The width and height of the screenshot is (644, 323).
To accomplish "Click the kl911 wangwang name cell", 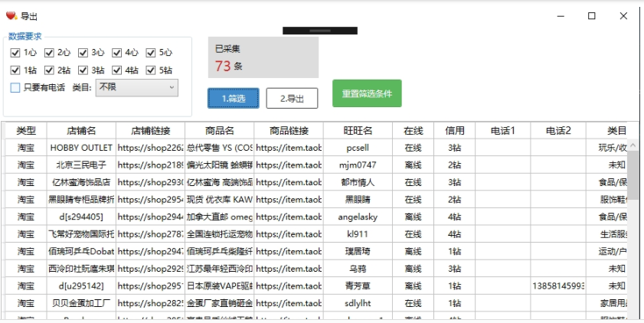I will pos(358,234).
